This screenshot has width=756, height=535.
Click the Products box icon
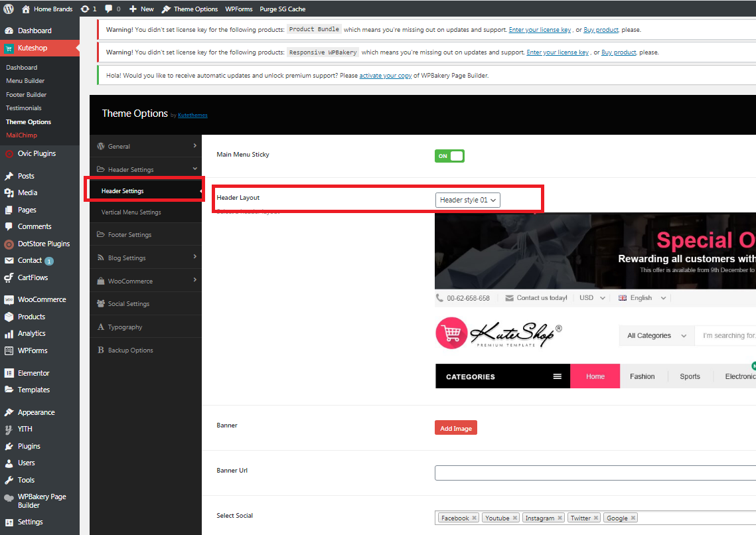[x=9, y=317]
